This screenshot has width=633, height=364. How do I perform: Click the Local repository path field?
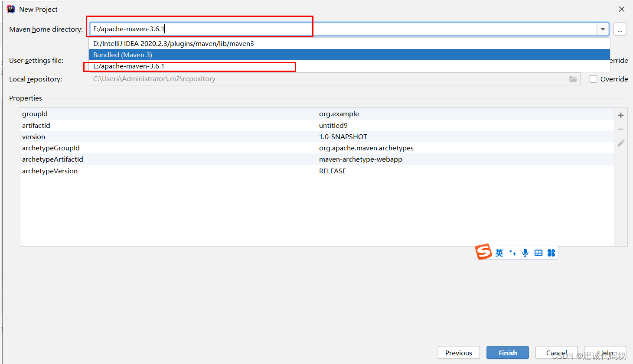[x=335, y=79]
